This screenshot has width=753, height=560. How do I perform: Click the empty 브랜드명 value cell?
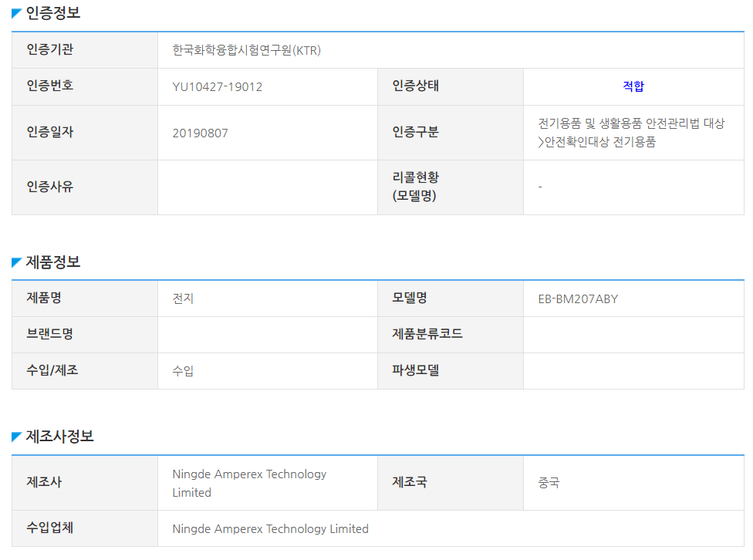pyautogui.click(x=267, y=335)
